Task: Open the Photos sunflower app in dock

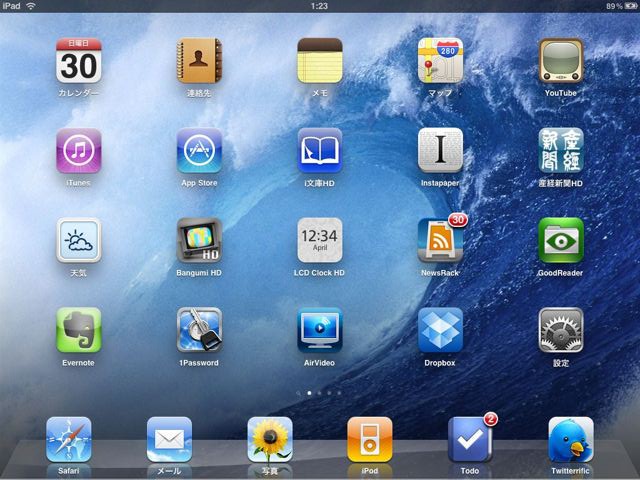Action: click(x=269, y=439)
